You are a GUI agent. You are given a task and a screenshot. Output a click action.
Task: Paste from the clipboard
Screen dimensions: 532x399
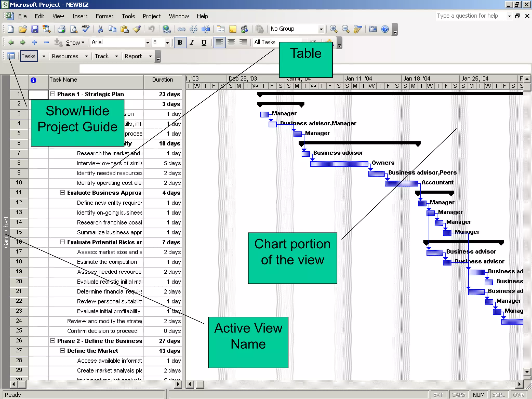pos(125,29)
